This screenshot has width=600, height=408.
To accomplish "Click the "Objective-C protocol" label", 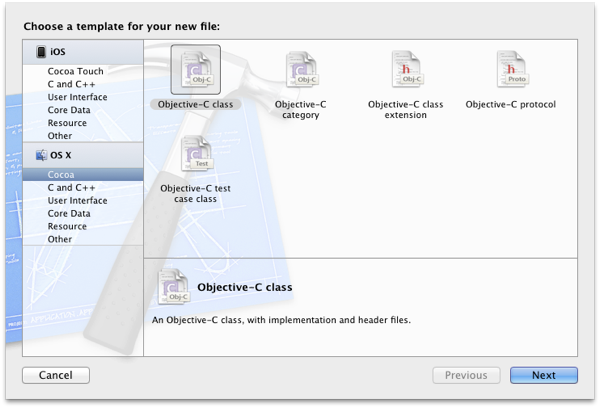I will click(510, 104).
